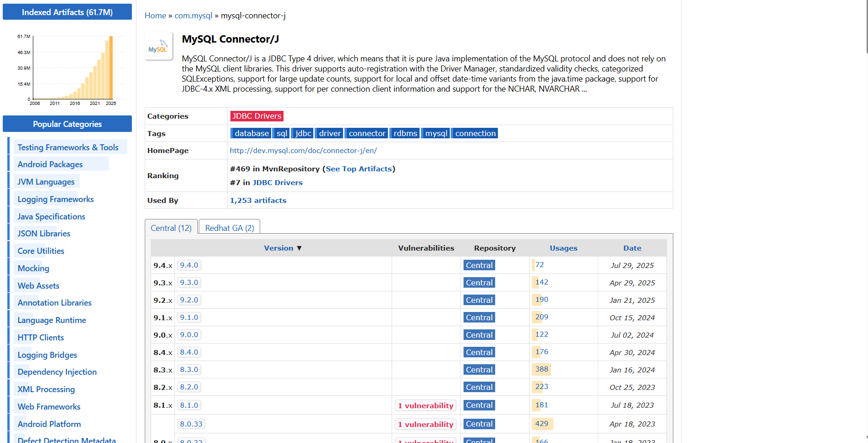Open the 142 usages of 9.3.0
This screenshot has height=443, width=868.
(x=542, y=282)
